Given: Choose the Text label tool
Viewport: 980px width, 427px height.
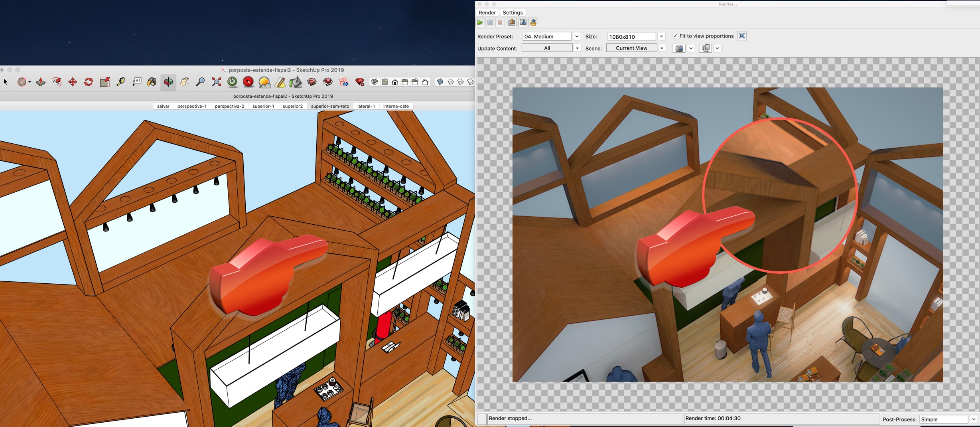Looking at the screenshot, I should 137,82.
